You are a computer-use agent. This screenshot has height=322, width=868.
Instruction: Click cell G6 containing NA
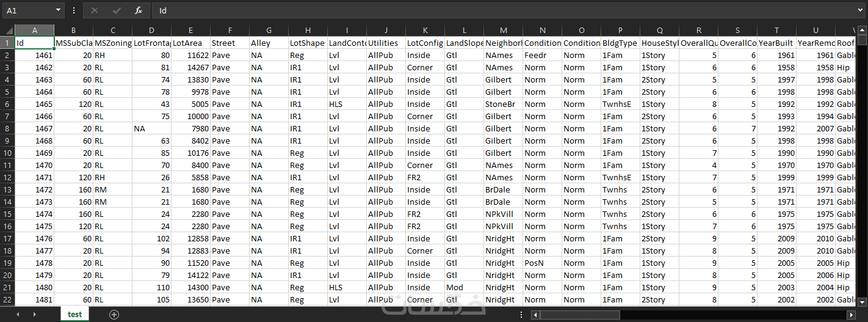[269, 104]
